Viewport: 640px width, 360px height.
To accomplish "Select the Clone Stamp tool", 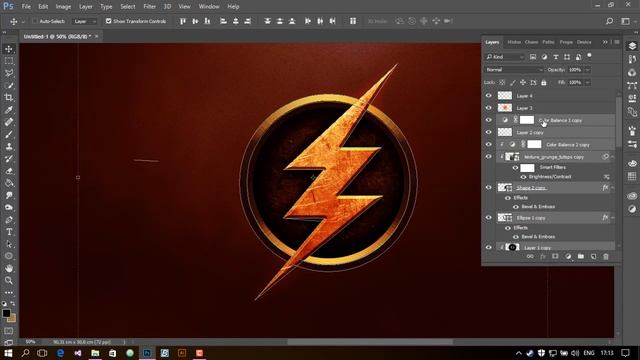I will [9, 146].
